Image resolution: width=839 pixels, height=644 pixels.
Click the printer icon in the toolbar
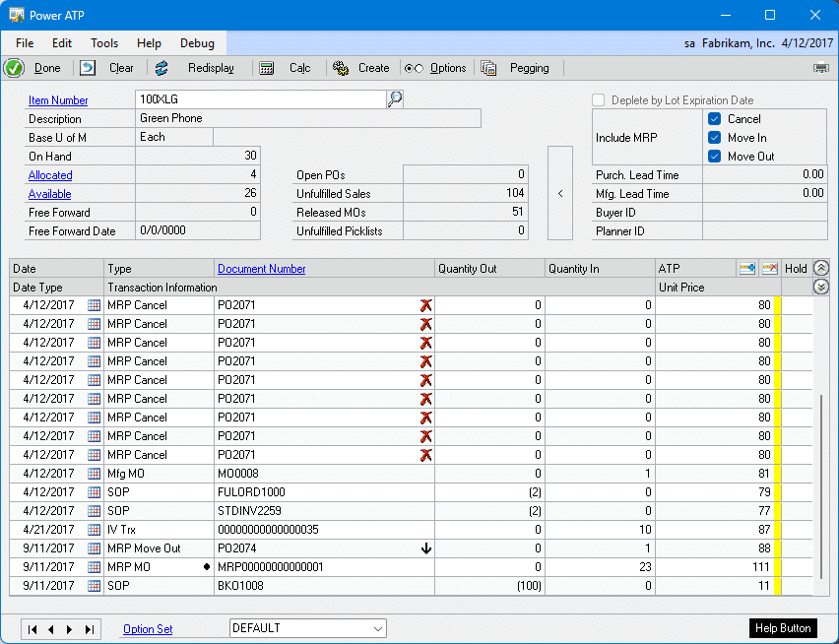click(820, 68)
